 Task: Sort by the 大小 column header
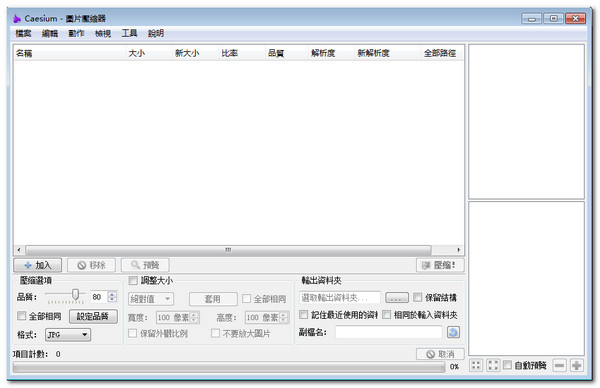point(149,53)
